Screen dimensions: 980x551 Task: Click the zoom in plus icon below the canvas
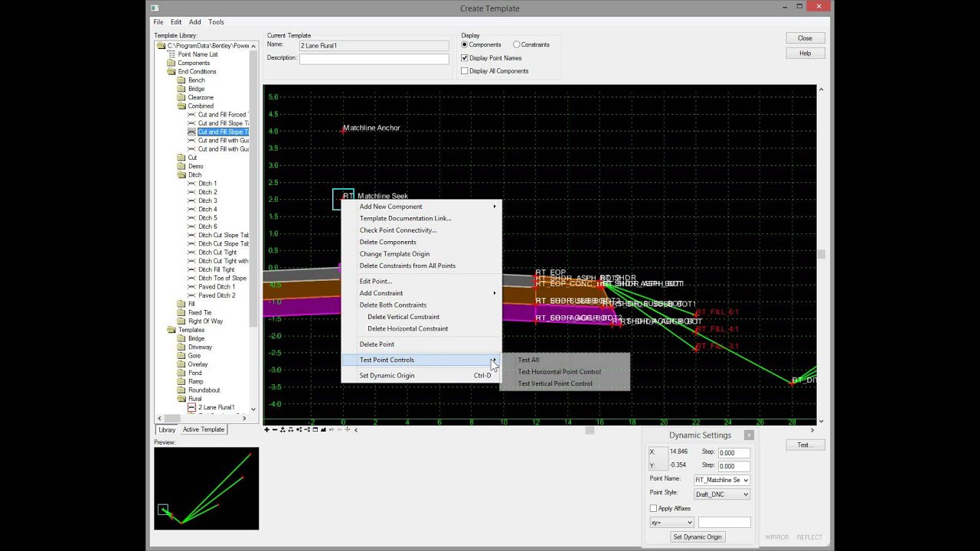pos(266,430)
